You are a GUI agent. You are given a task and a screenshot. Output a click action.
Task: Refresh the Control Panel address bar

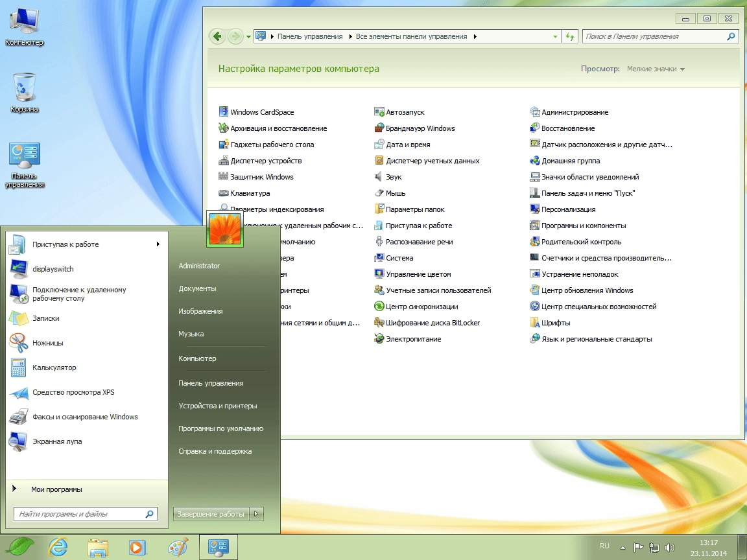pos(570,37)
